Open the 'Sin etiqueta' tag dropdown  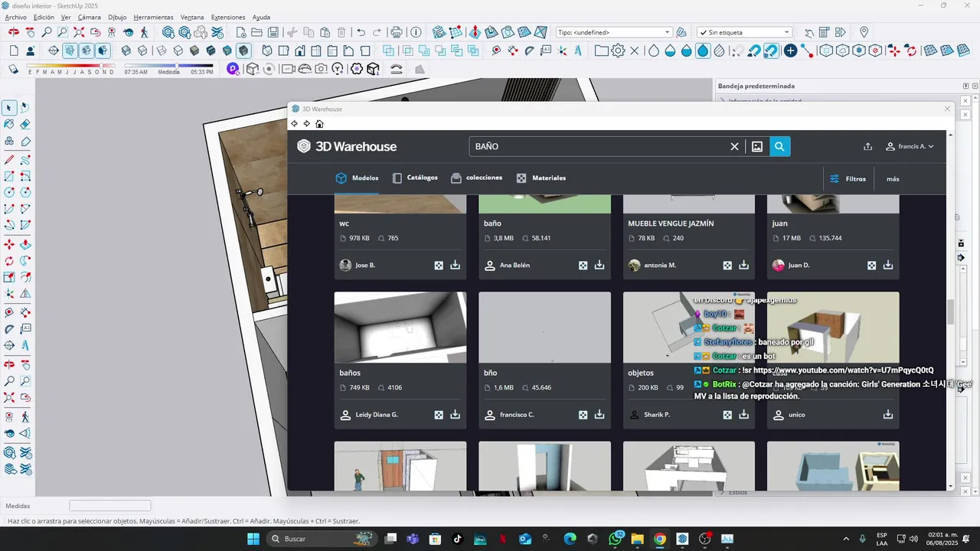[744, 32]
